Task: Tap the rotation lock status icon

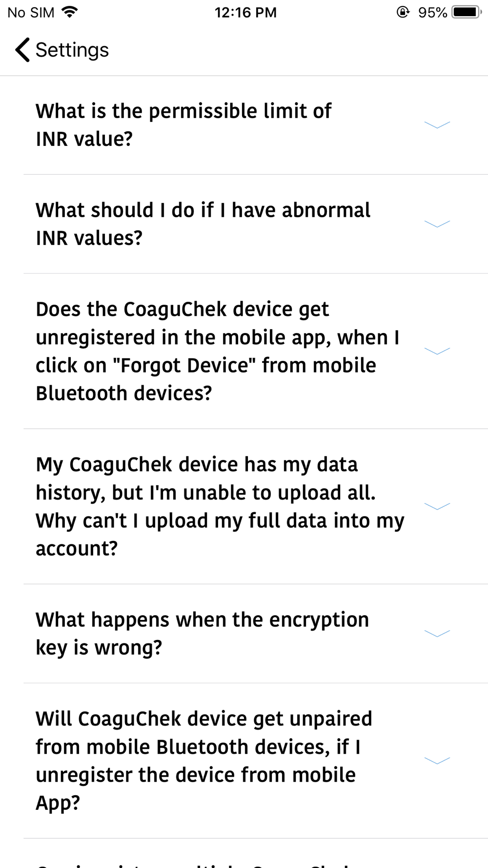Action: [x=403, y=12]
